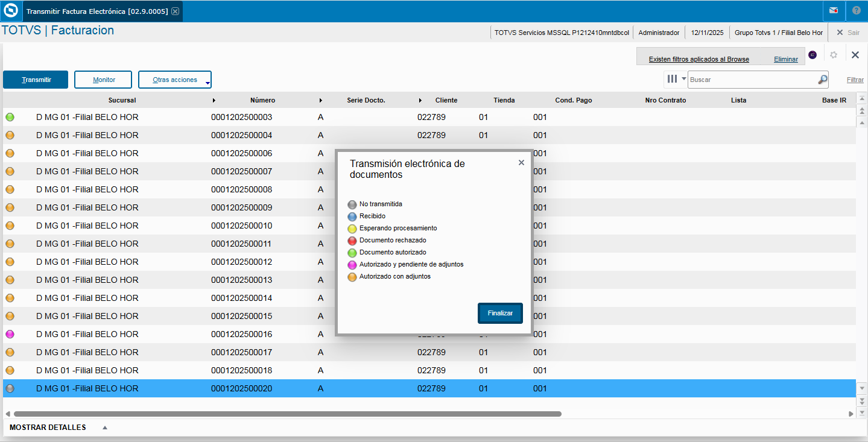Screen dimensions: 868x442
Task: Click yellow 'Esperando procesamiento' legend ball
Action: (352, 229)
